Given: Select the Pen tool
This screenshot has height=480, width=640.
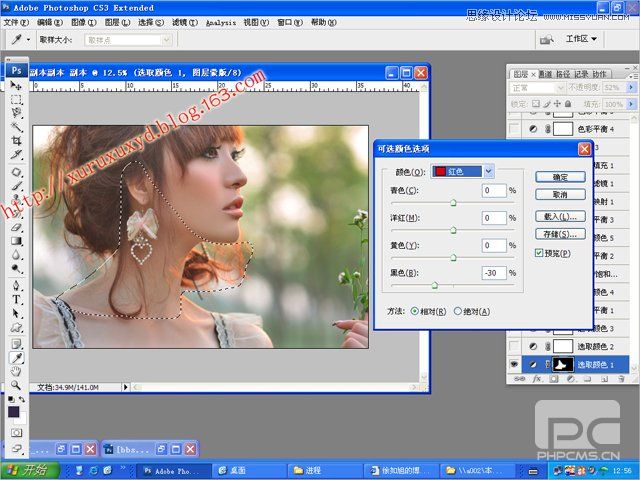Looking at the screenshot, I should click(16, 285).
